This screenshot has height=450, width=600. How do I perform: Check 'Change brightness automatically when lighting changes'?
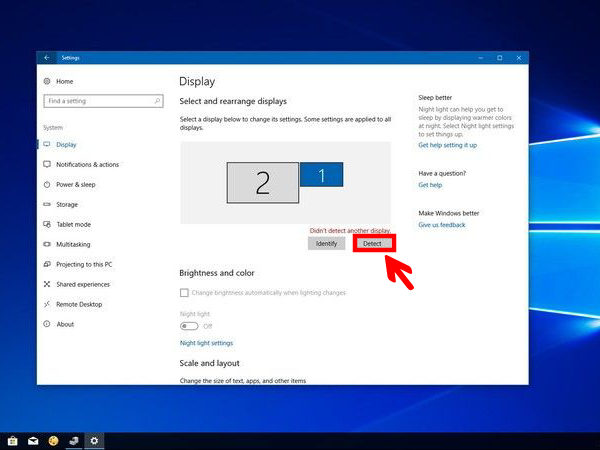point(184,293)
